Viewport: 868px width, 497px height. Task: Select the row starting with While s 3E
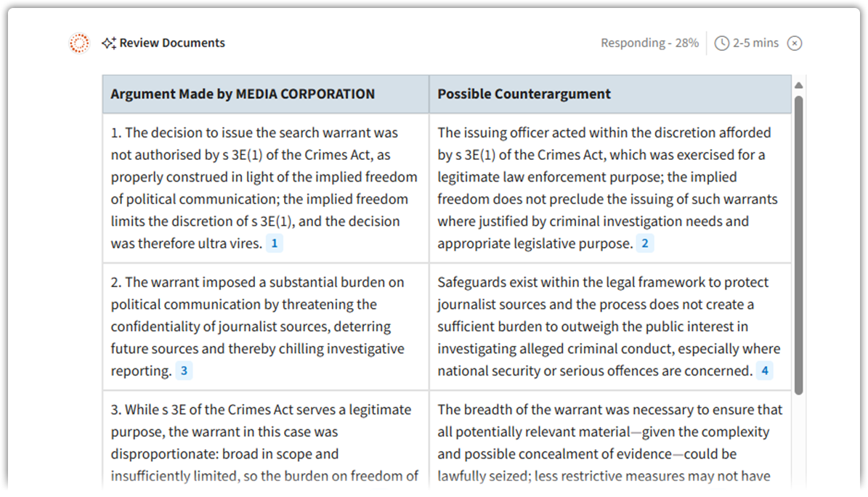click(x=265, y=443)
